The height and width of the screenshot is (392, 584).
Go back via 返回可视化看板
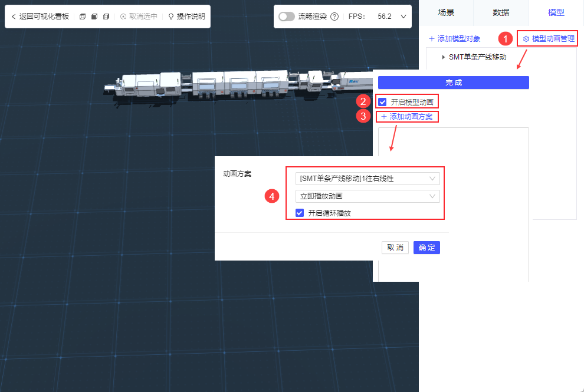40,17
